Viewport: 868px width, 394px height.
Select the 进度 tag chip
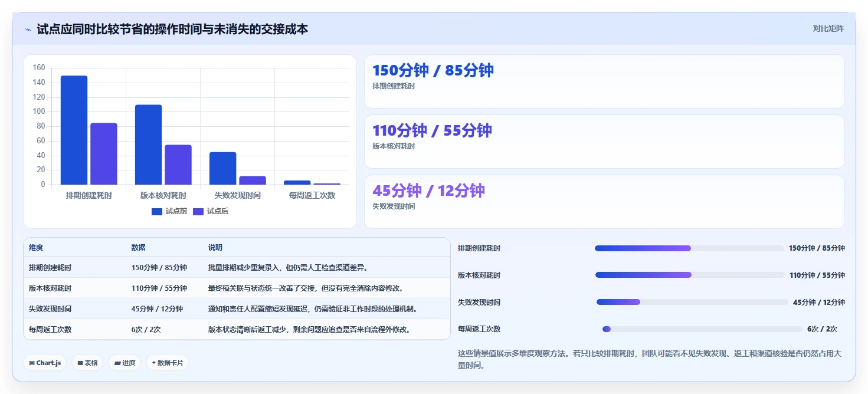125,363
